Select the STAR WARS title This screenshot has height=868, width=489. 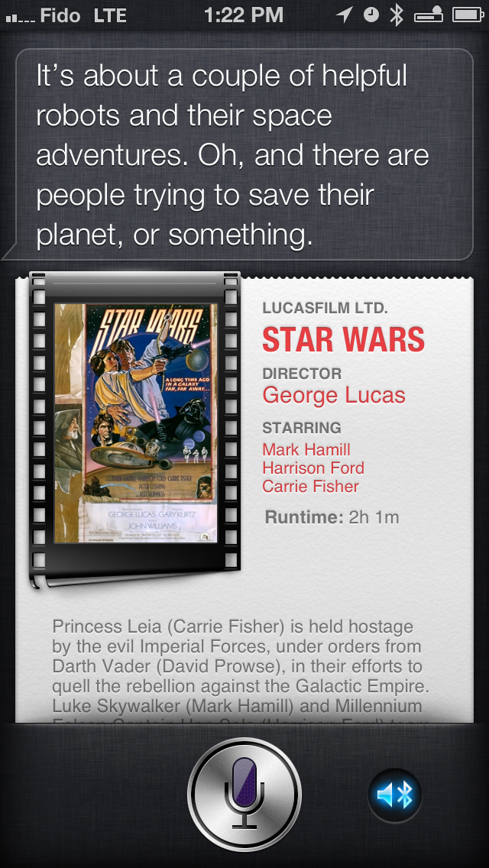[x=343, y=339]
